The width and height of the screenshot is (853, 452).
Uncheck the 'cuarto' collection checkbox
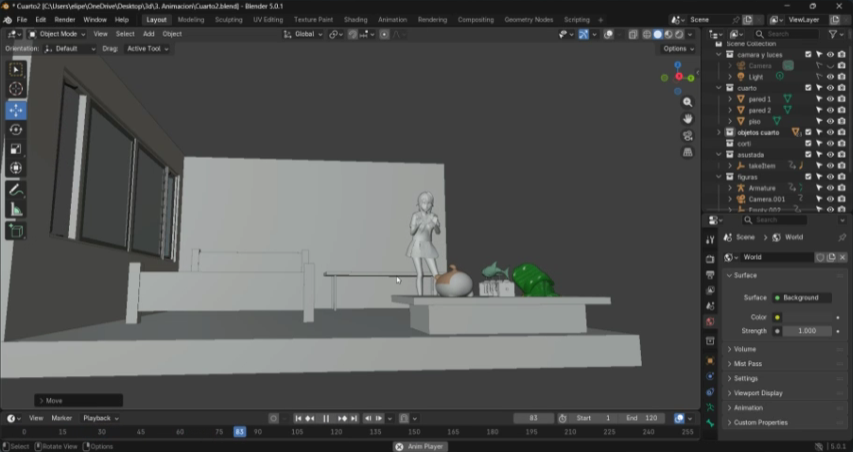(x=808, y=88)
